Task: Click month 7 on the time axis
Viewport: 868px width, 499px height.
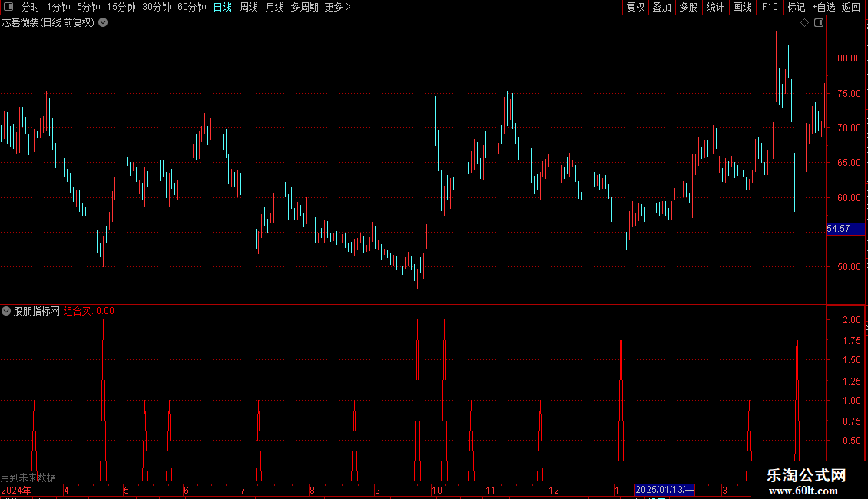Action: pos(243,490)
